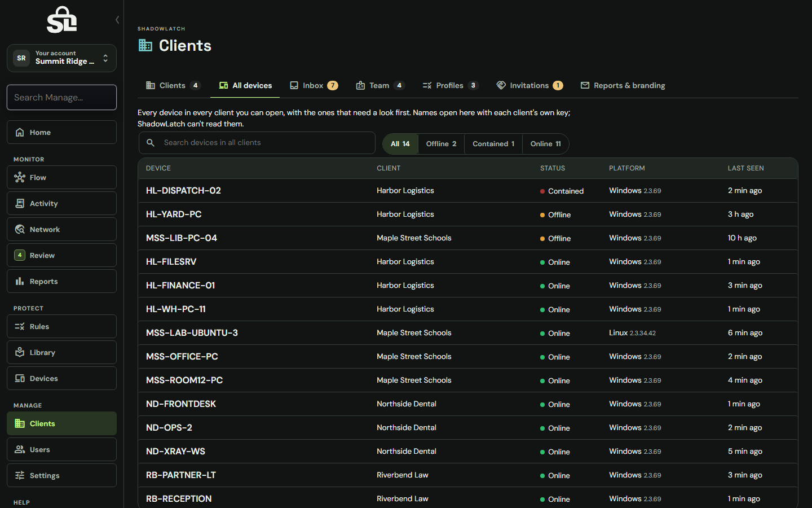This screenshot has width=812, height=508.
Task: Select the All 14 filter
Action: [400, 144]
